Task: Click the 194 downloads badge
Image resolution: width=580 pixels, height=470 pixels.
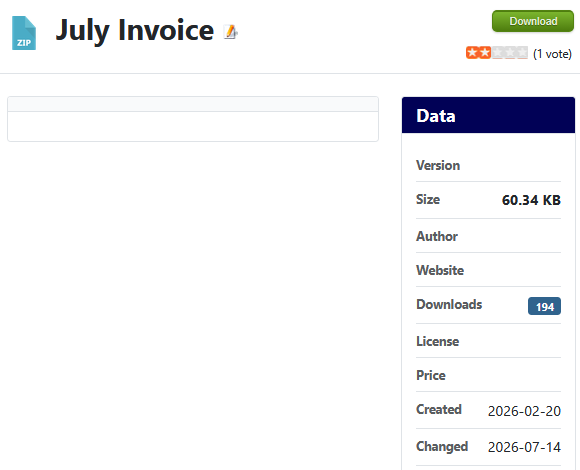Action: click(544, 306)
